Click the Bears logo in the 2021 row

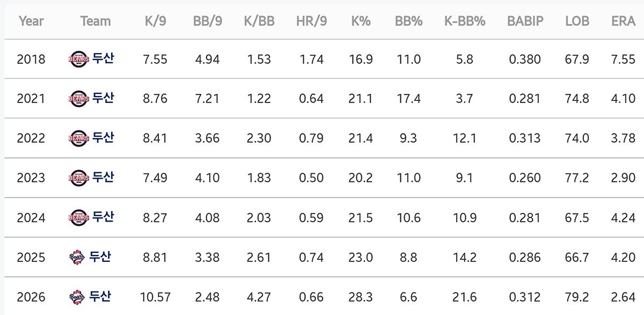pos(79,99)
